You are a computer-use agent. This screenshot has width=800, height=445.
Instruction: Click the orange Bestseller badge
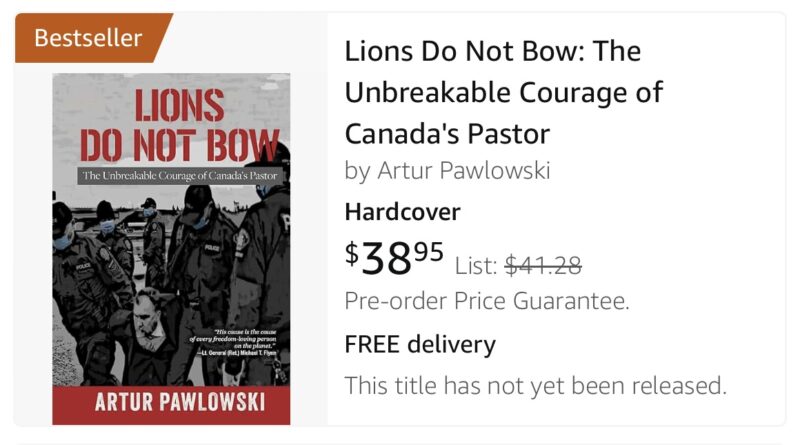point(91,38)
